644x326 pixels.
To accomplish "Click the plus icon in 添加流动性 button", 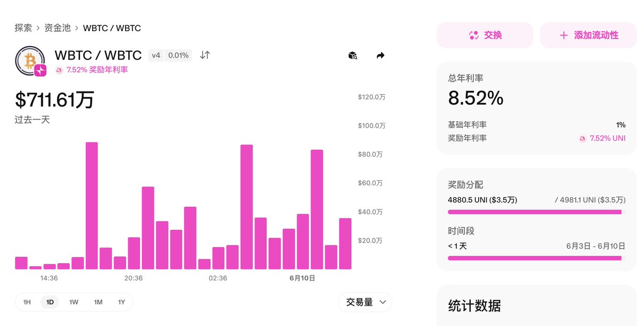I will (563, 35).
